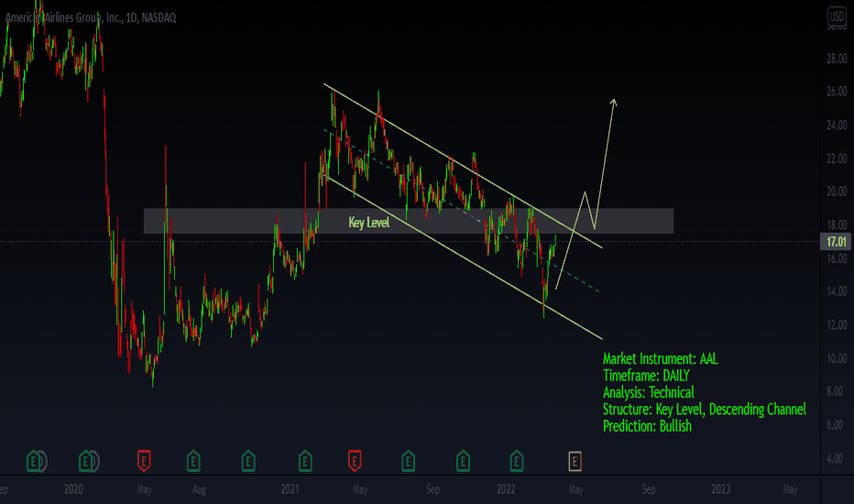The image size is (854, 504).
Task: Click the earnings marker above the 2020 label
Action: [86, 461]
